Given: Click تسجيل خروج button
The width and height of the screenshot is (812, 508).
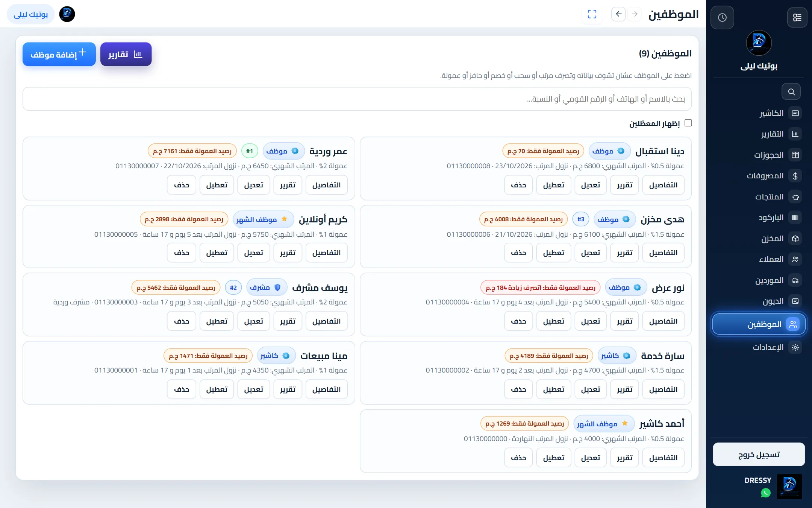Looking at the screenshot, I should pos(759,455).
